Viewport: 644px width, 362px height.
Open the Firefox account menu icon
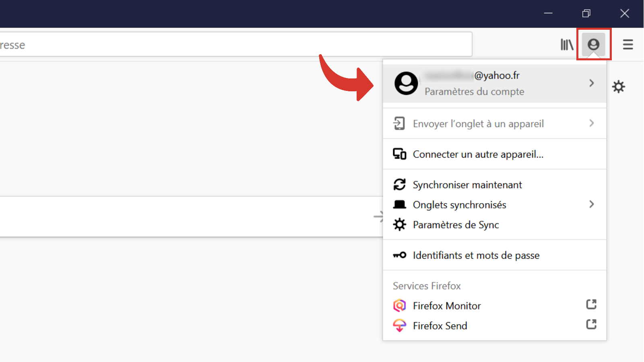click(594, 44)
